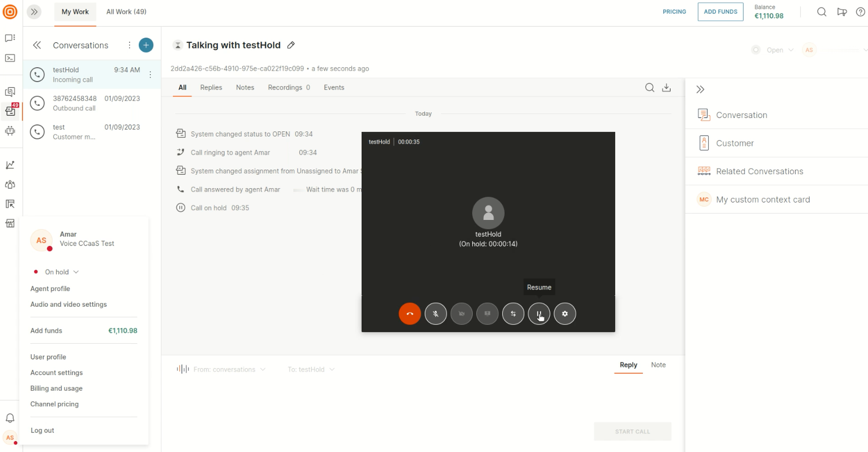Open the help question mark icon

860,12
